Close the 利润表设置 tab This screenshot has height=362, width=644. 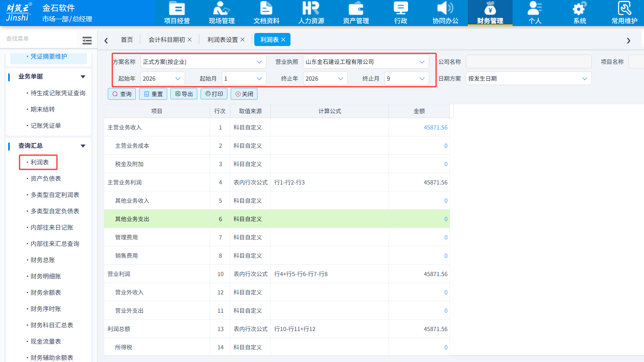[x=242, y=39]
